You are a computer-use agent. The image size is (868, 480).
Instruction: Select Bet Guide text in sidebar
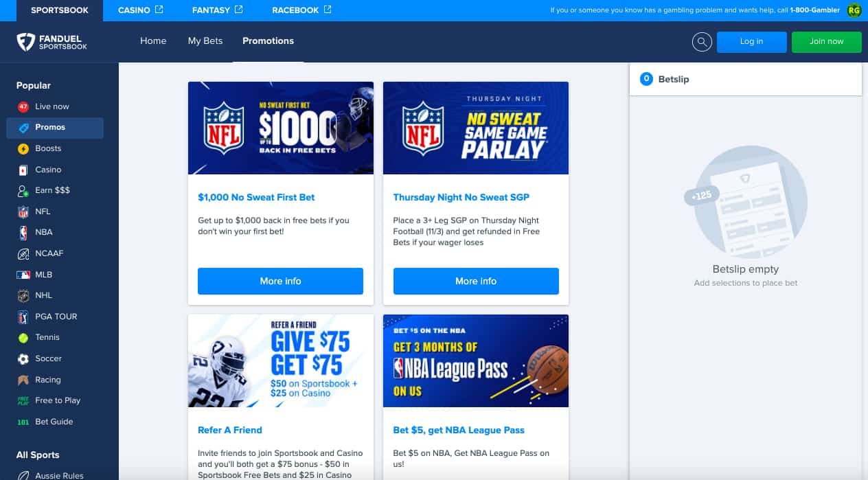54,422
